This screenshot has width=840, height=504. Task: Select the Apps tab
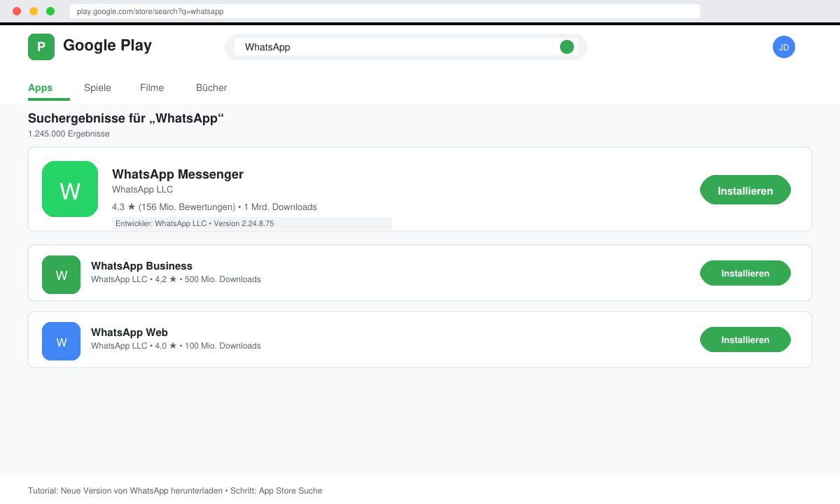(x=41, y=87)
